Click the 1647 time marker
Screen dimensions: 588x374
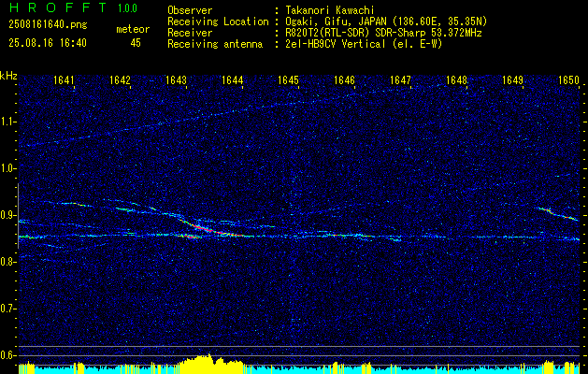(400, 79)
